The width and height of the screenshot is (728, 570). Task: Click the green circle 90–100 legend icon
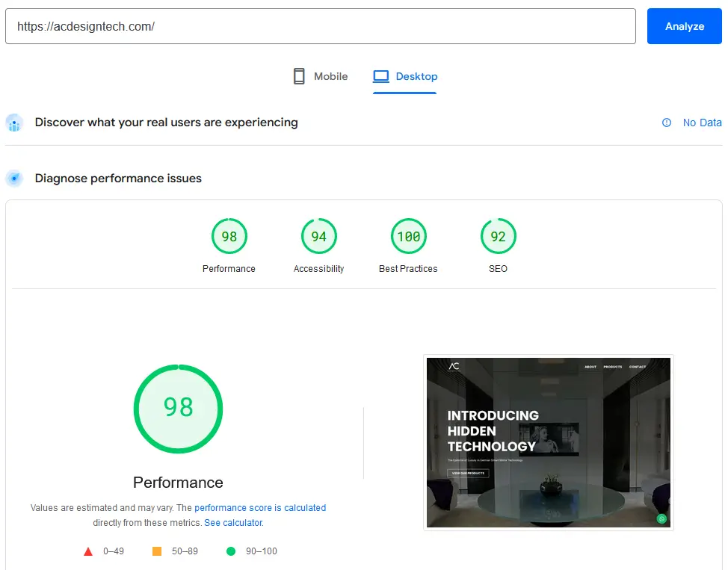[231, 551]
